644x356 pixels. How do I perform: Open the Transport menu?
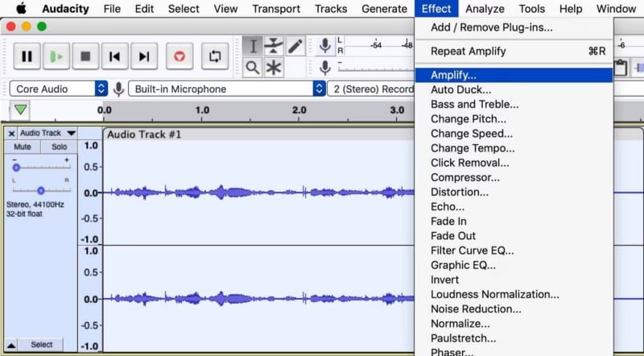click(276, 9)
